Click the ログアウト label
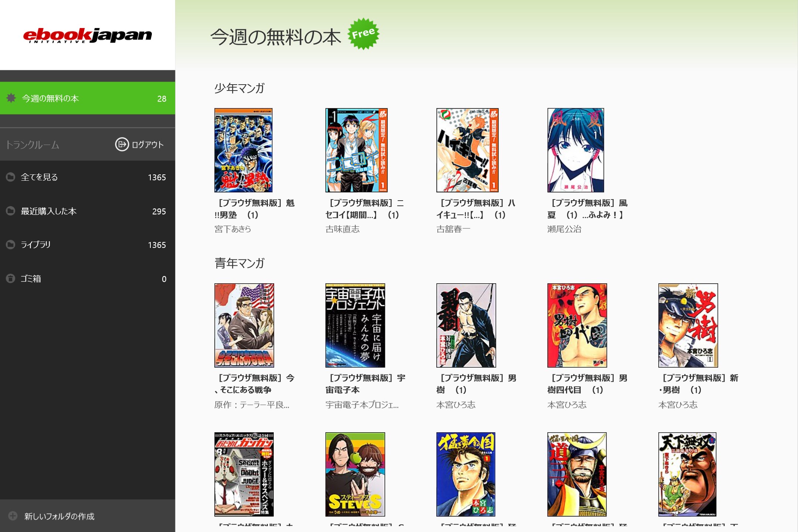 (x=148, y=144)
